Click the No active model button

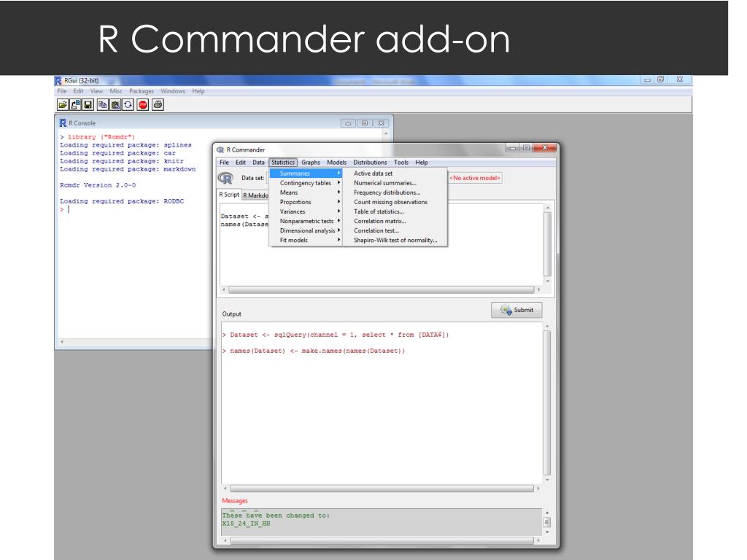click(x=475, y=178)
